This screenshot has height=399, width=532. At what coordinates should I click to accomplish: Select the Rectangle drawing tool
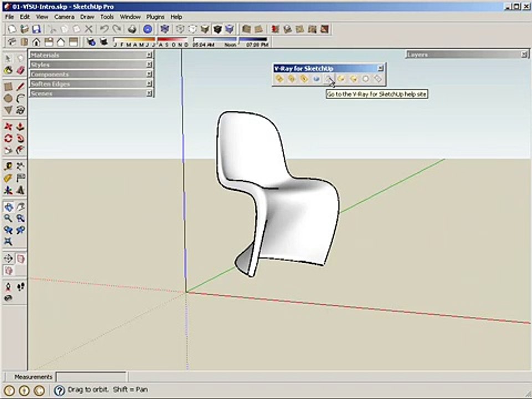[x=8, y=86]
